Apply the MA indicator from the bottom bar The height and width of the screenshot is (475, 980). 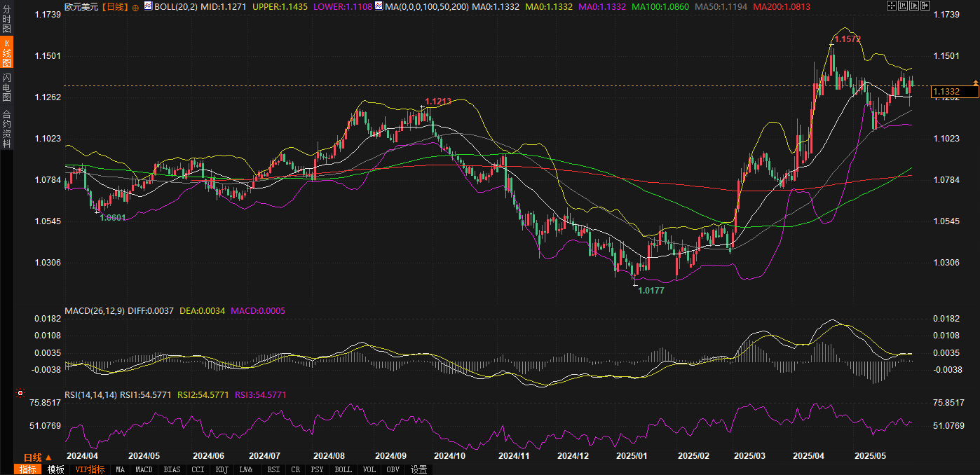[121, 469]
